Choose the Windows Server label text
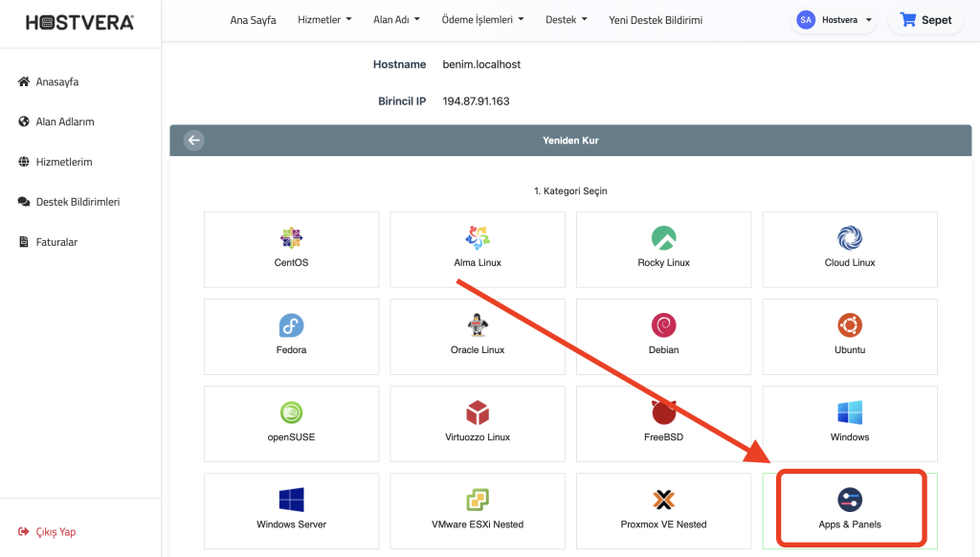980x557 pixels. point(291,524)
